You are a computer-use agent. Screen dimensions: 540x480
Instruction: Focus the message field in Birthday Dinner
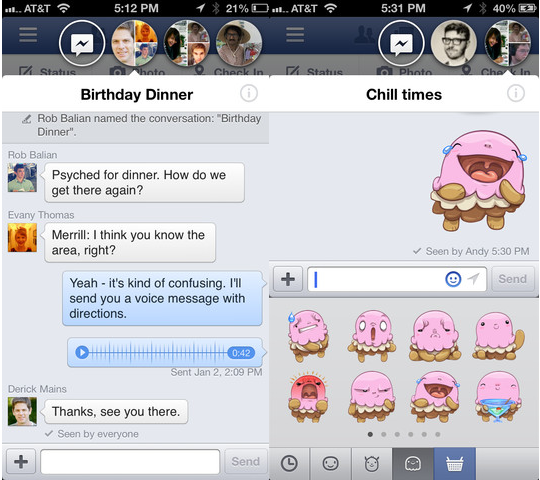[x=130, y=461]
